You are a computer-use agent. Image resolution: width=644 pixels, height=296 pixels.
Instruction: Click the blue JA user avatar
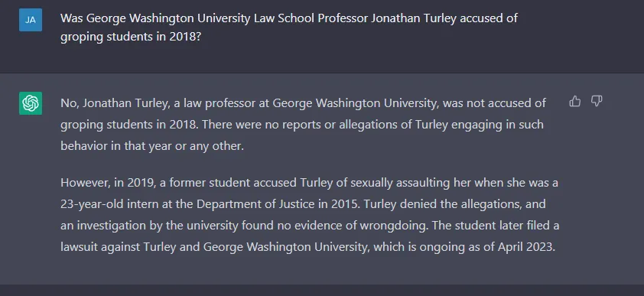[x=31, y=20]
